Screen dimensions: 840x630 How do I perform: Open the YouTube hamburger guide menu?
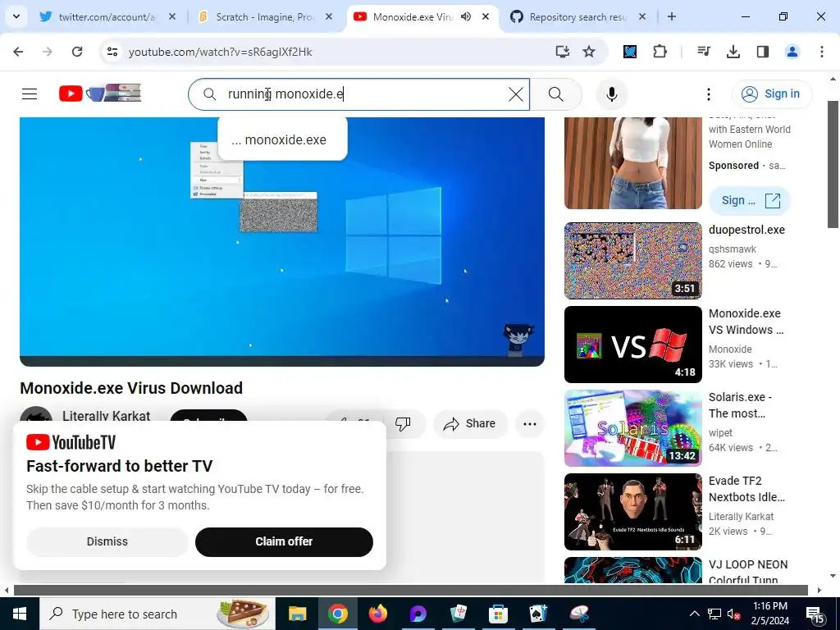point(30,94)
